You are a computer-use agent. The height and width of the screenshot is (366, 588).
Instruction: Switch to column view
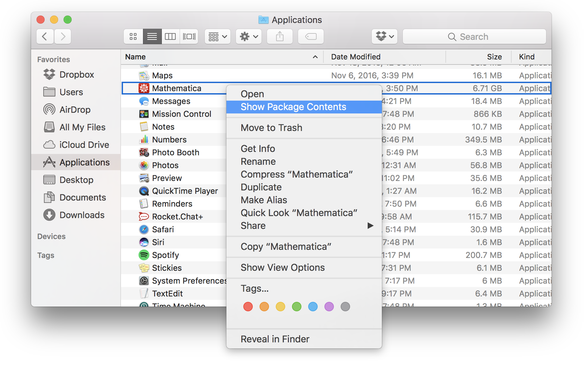pyautogui.click(x=170, y=36)
